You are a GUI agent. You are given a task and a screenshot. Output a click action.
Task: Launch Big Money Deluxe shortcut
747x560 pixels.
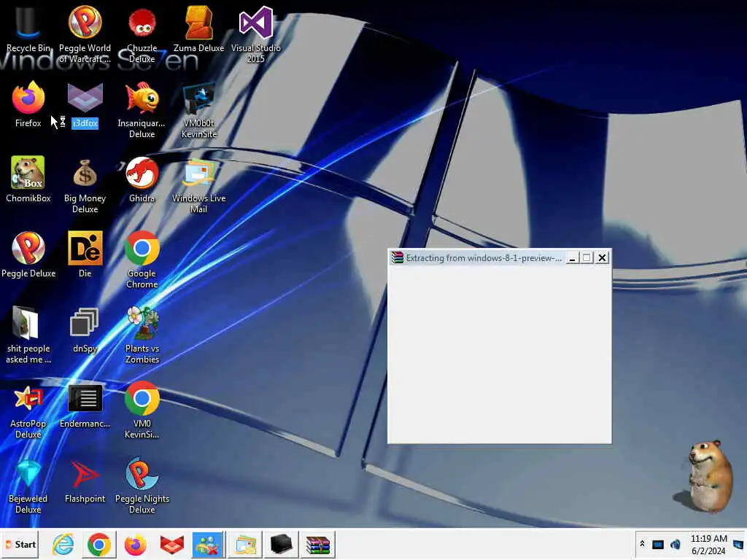(85, 184)
